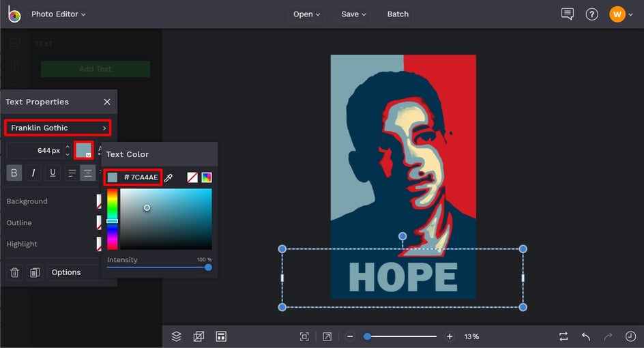Image resolution: width=644 pixels, height=348 pixels.
Task: Open the Layers panel icon
Action: point(176,336)
